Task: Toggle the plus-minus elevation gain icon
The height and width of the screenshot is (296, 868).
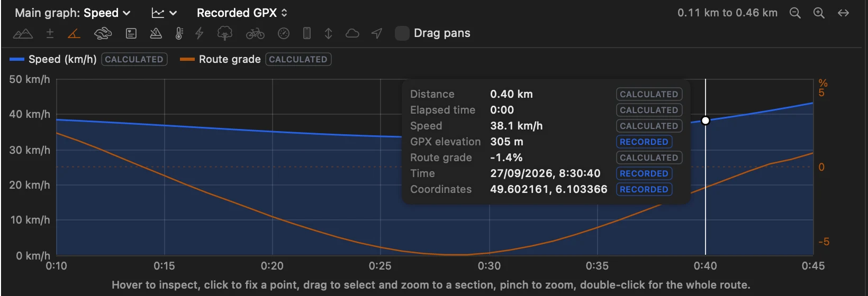Action: [x=50, y=34]
